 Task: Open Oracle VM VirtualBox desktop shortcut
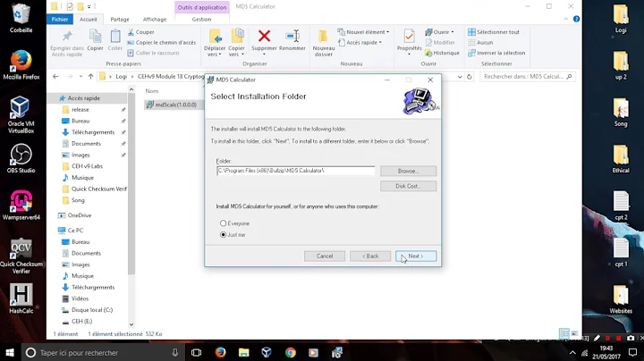[x=21, y=115]
